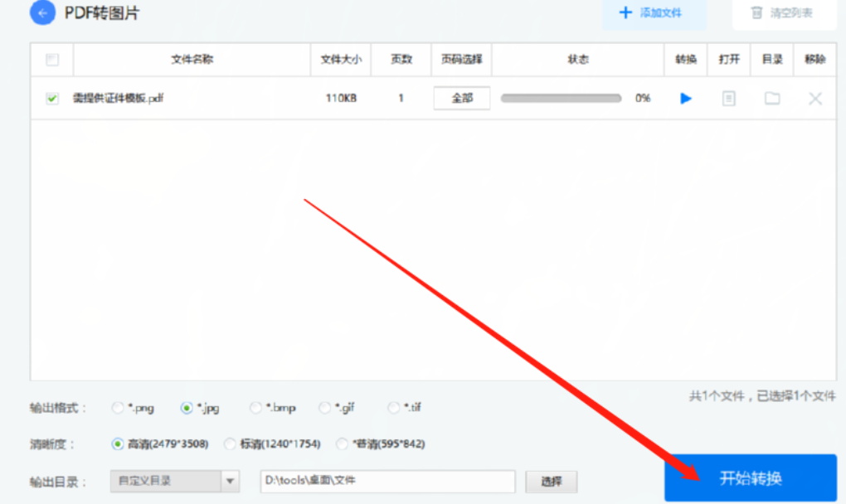Click the 移除 column header
Image resolution: width=846 pixels, height=504 pixels.
[815, 60]
